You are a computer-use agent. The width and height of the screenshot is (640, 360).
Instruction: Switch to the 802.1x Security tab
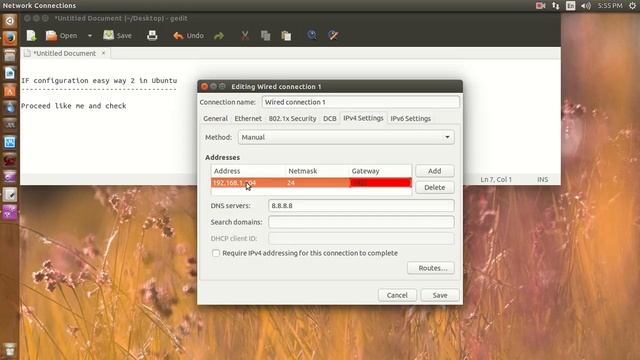click(292, 118)
